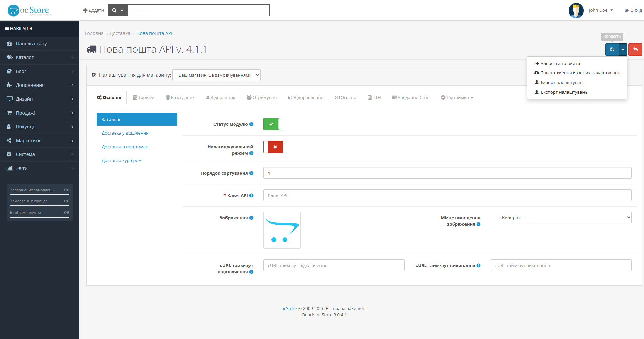This screenshot has width=644, height=339.
Task: Focus the top search text field
Action: 198,10
